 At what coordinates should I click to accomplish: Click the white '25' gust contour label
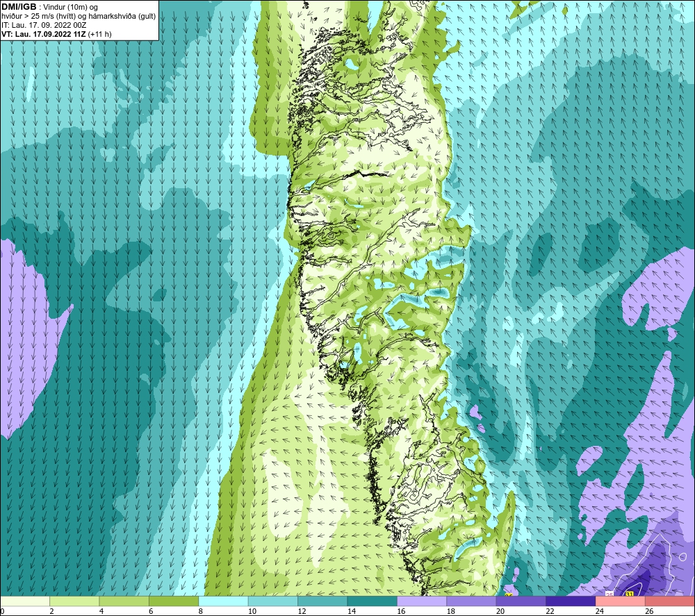pos(610,594)
